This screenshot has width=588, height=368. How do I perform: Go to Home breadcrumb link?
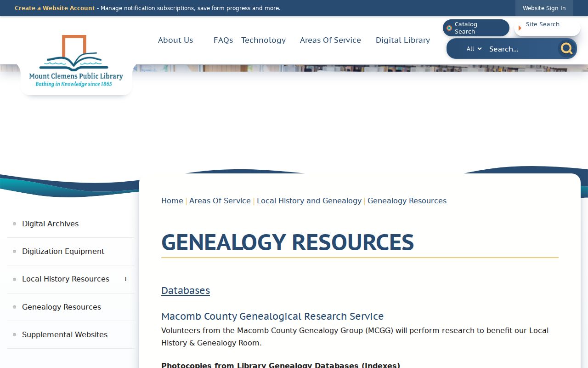[x=172, y=201]
